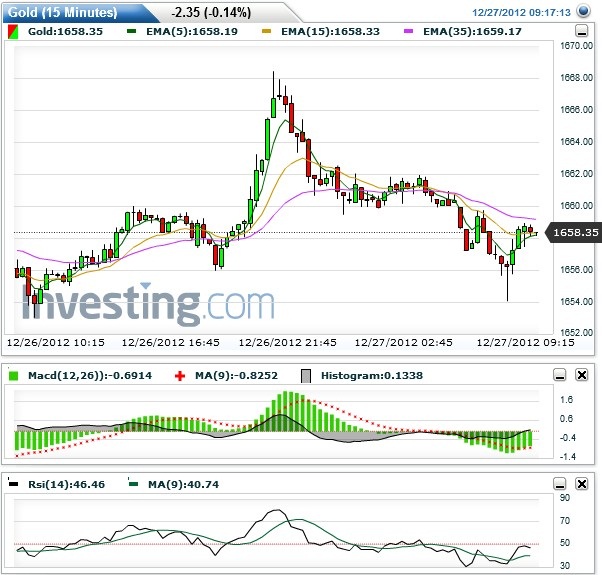This screenshot has width=602, height=575.
Task: Click the Gold red-green legend icon
Action: click(13, 31)
